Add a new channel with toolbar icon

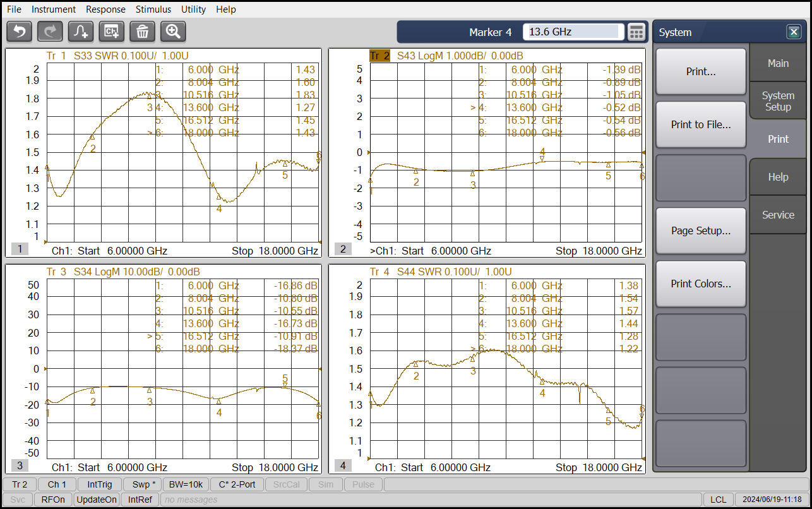point(112,31)
